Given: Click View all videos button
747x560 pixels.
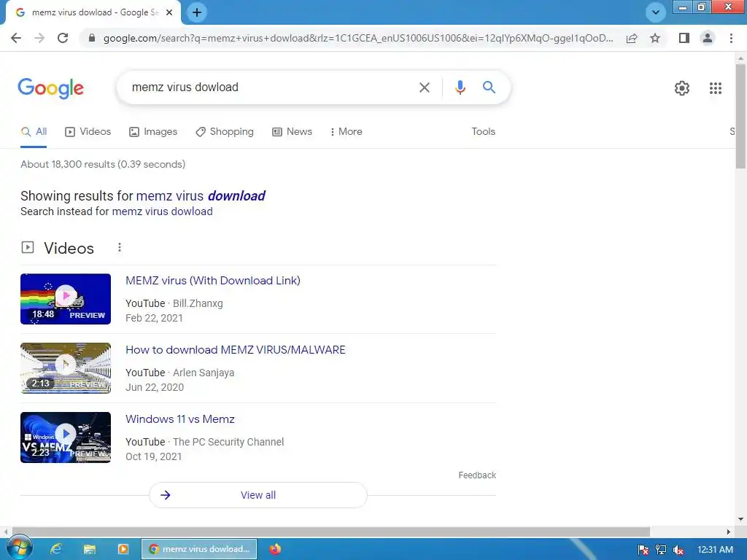Looking at the screenshot, I should (x=258, y=495).
